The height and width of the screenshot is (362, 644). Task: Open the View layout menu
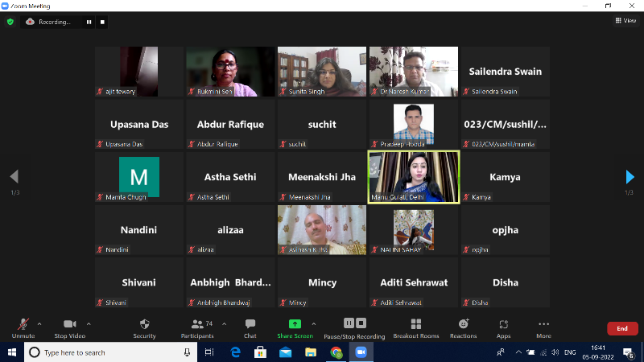tap(625, 21)
